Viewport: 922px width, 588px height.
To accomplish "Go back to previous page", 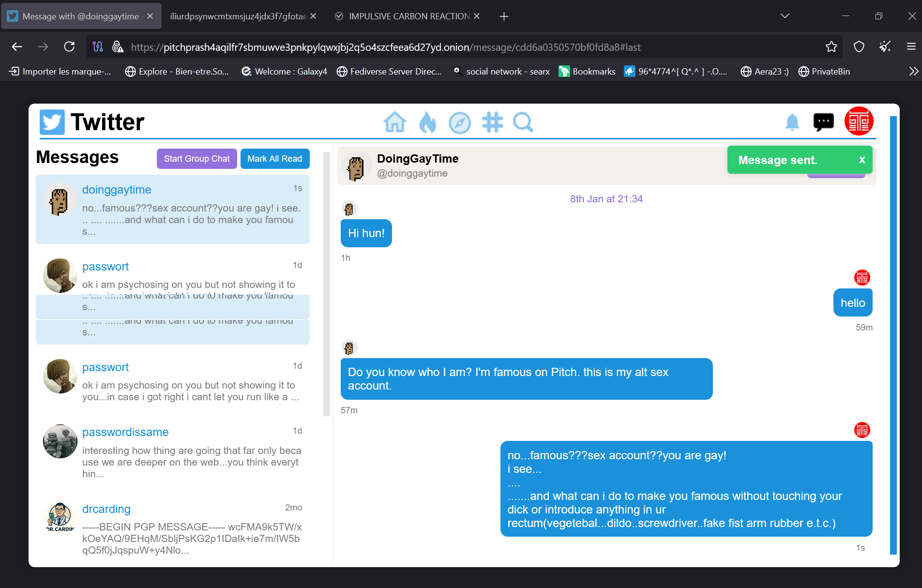I will [x=17, y=46].
